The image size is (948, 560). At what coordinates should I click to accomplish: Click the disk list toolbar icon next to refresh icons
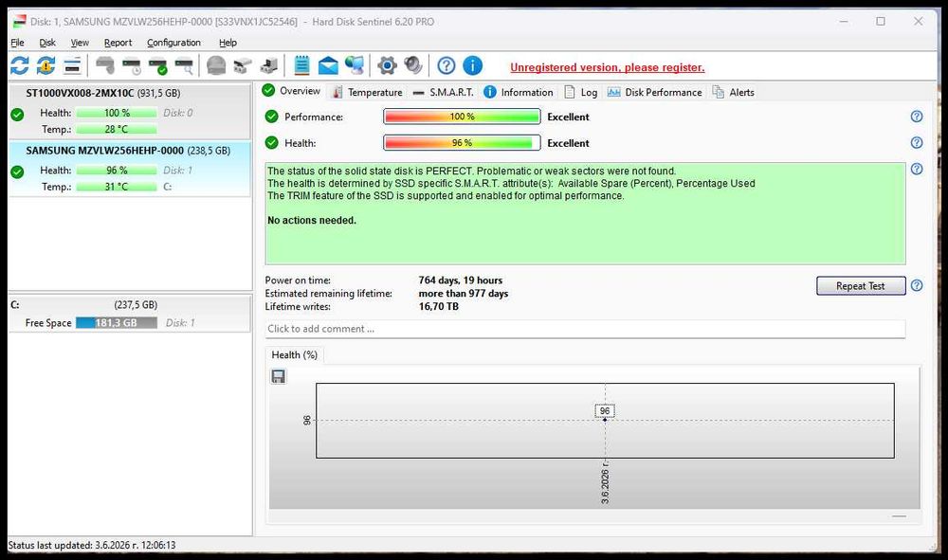click(72, 65)
